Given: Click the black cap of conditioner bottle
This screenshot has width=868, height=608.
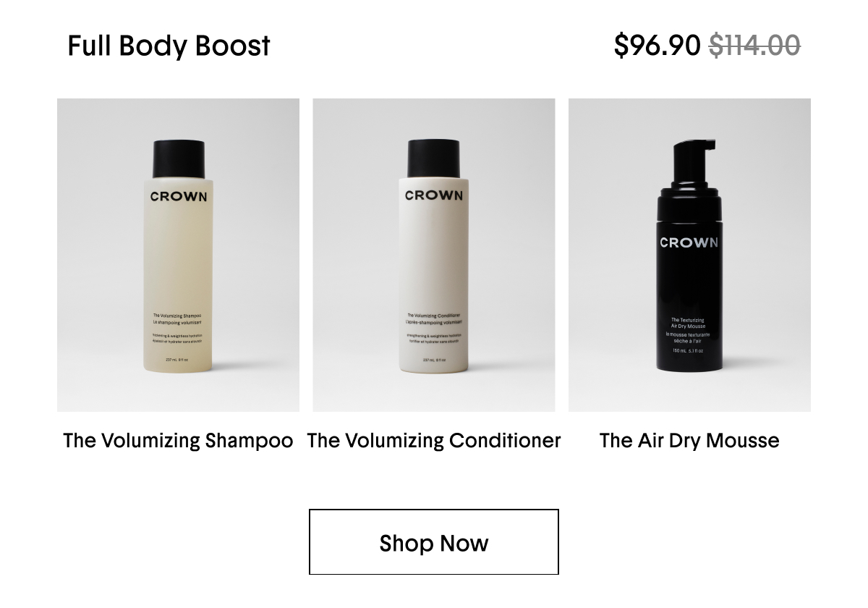Looking at the screenshot, I should pos(434,158).
